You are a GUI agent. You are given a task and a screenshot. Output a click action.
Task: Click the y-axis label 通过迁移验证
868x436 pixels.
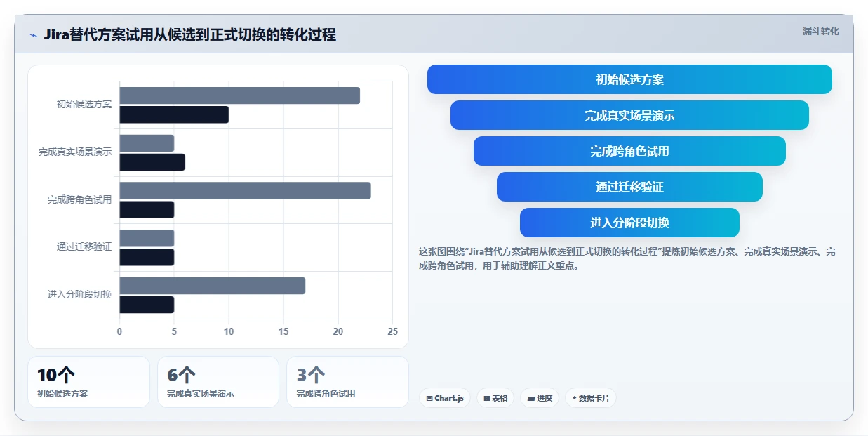tap(84, 246)
